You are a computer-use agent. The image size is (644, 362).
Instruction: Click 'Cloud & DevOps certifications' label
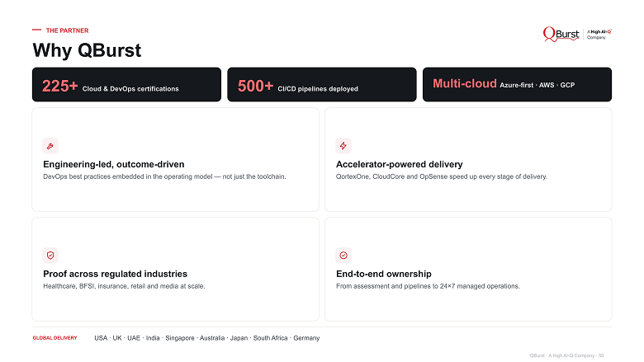(x=130, y=88)
